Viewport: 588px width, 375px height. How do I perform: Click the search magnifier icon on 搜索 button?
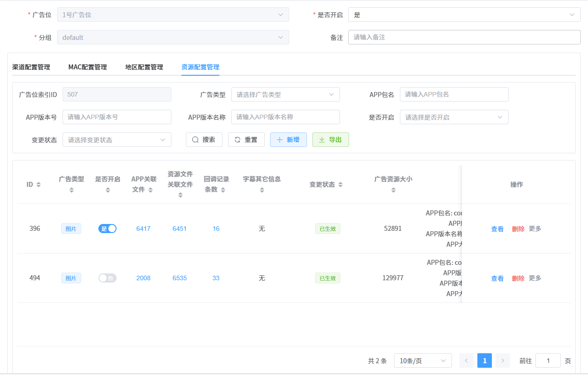tap(195, 140)
